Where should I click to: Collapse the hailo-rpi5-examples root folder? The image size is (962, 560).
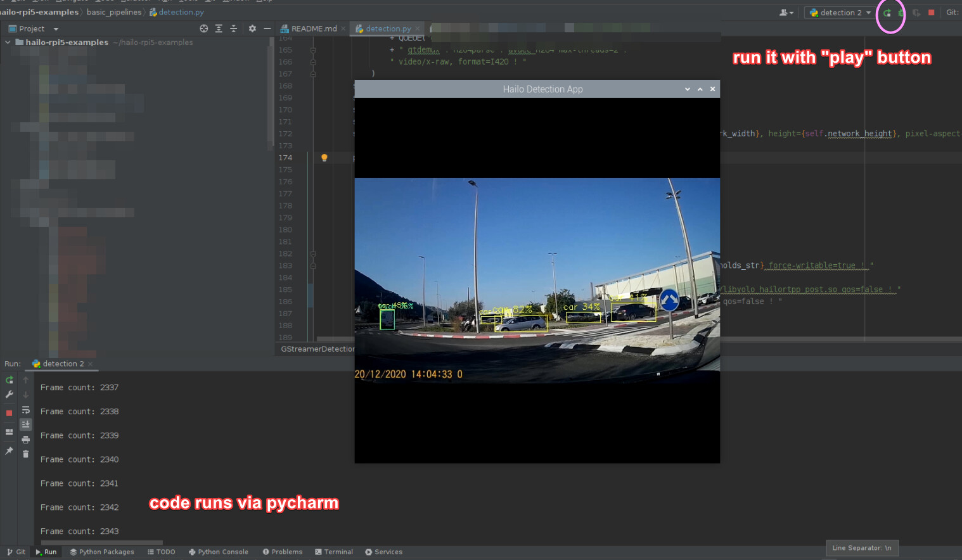pyautogui.click(x=8, y=42)
